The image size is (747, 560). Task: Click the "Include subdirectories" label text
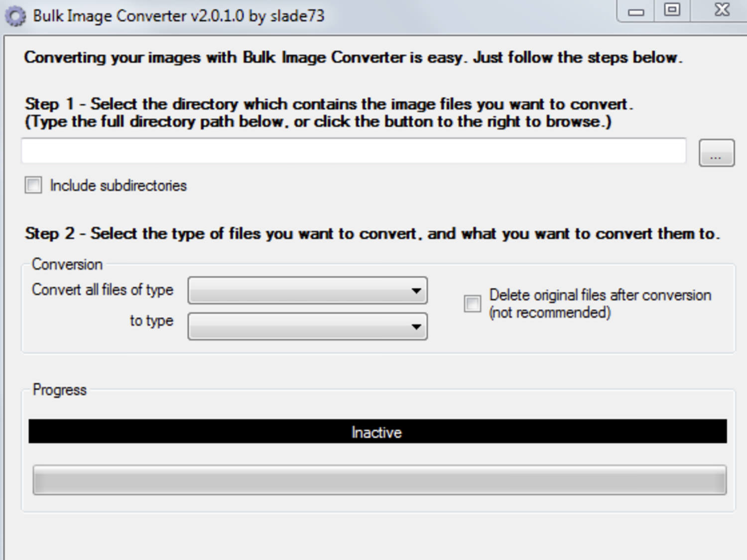click(118, 186)
